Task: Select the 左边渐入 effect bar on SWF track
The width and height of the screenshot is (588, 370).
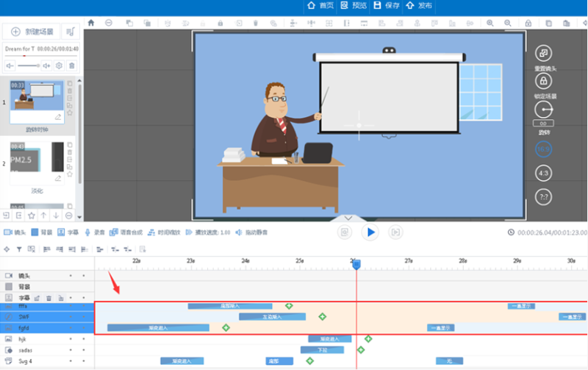Action: (272, 317)
